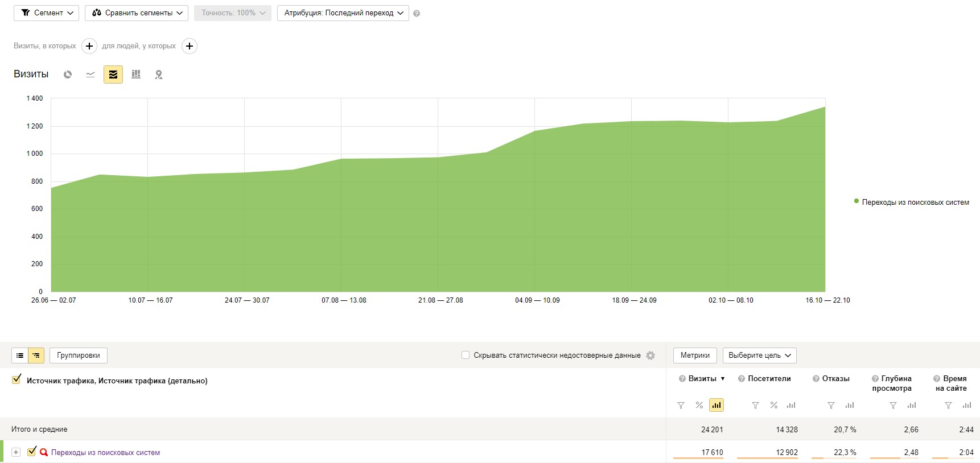Screen dimensions: 980x463
Task: Open the Сравнить сегменты menu
Action: click(x=137, y=13)
